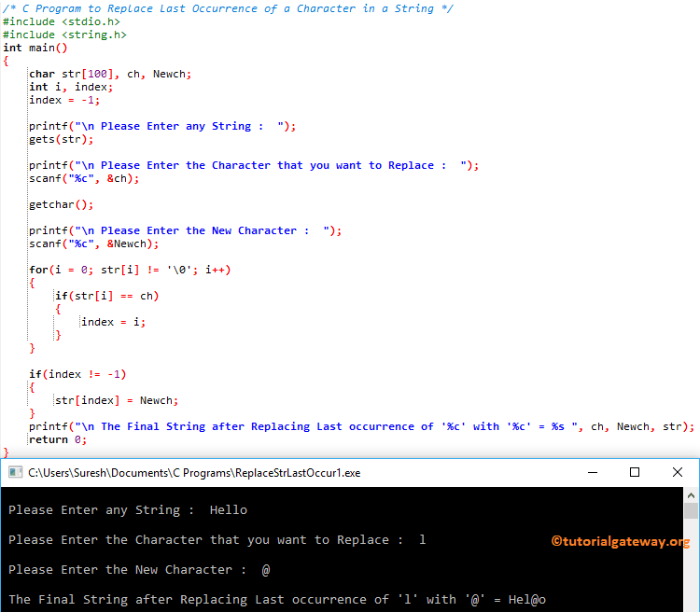The image size is (700, 612).
Task: Click the printf 'Please Enter any String' line
Action: click(162, 126)
